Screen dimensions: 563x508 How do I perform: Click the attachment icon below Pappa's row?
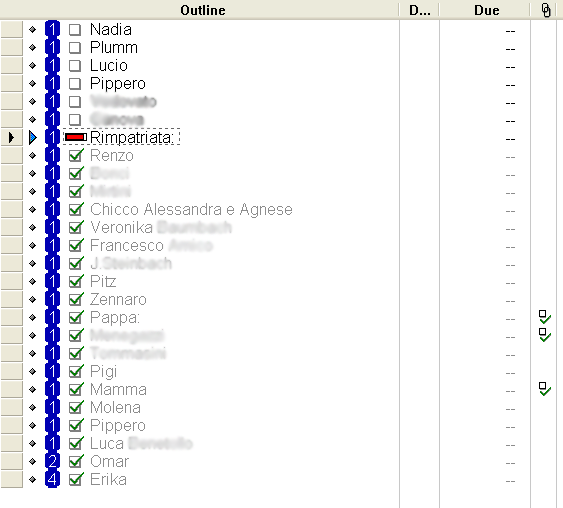pos(545,335)
